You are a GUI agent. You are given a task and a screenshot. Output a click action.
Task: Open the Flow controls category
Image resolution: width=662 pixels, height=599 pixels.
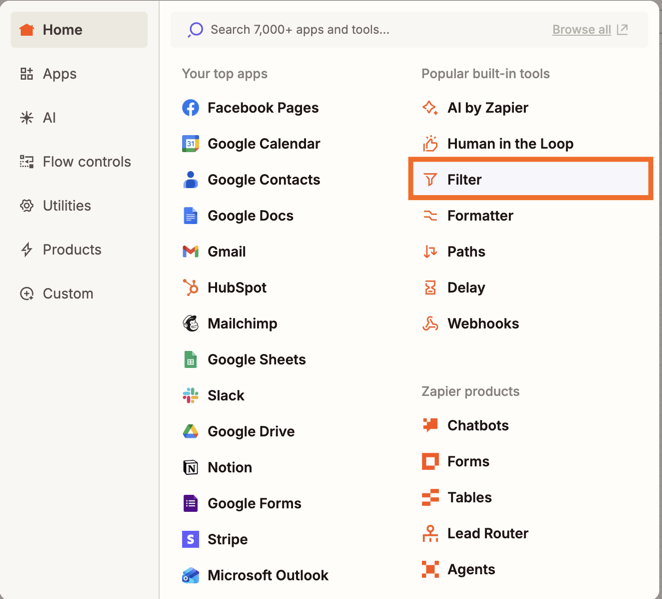click(75, 162)
